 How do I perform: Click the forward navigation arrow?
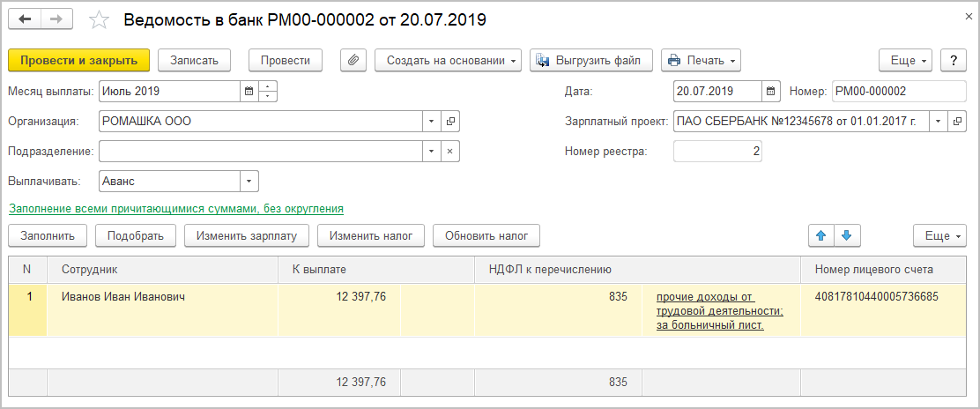point(57,19)
